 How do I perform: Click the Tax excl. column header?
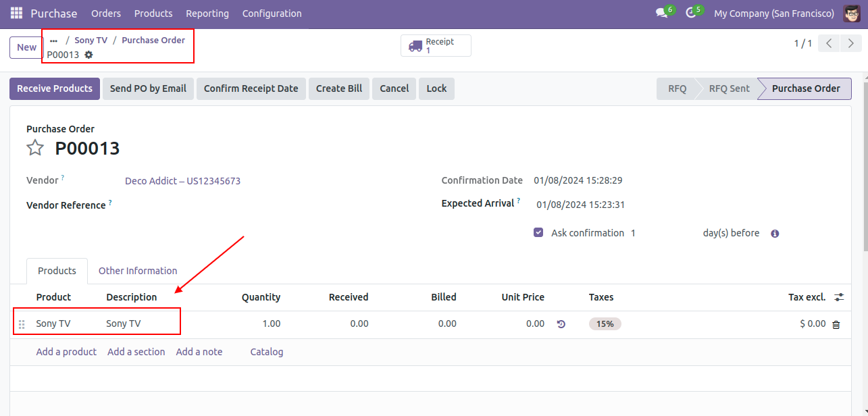point(807,297)
